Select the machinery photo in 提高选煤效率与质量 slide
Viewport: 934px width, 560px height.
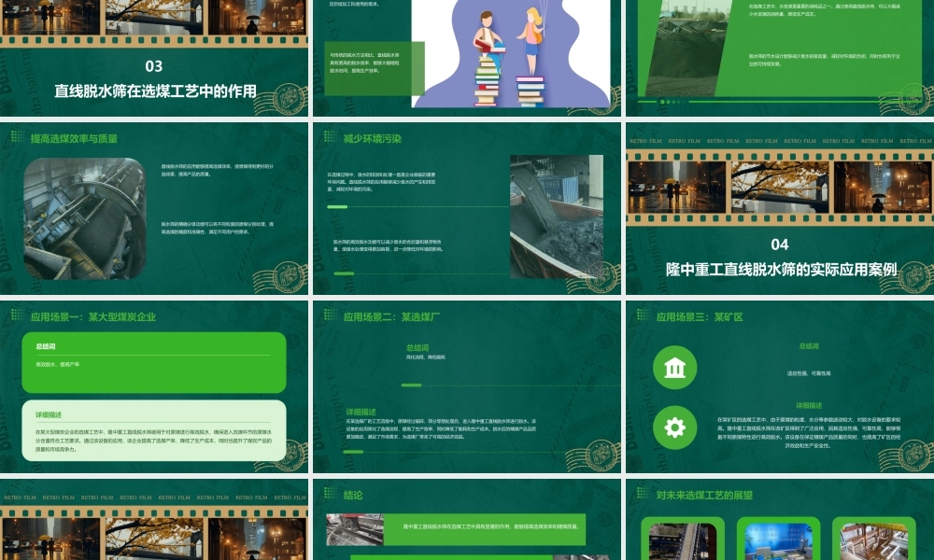(85, 218)
